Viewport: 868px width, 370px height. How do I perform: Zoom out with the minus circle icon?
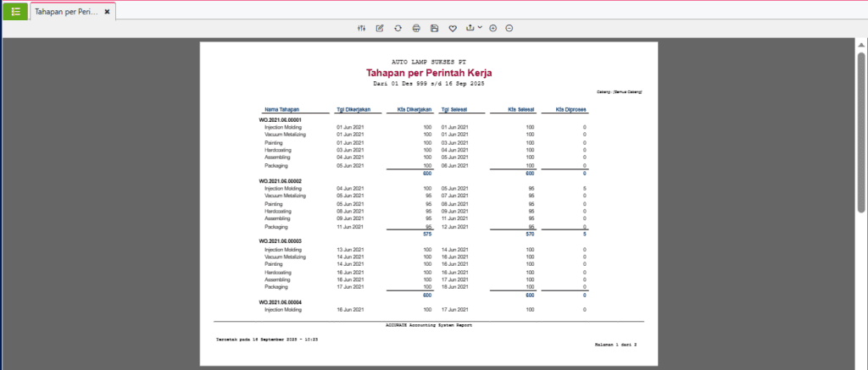(509, 28)
